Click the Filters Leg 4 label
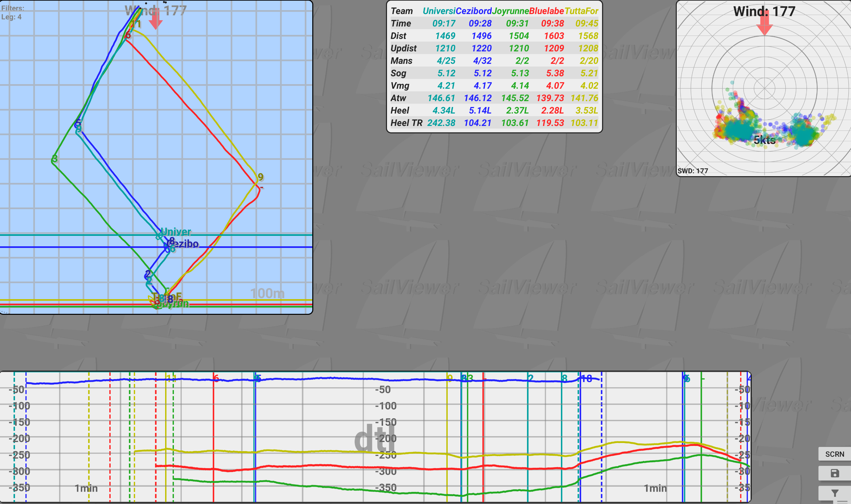The image size is (851, 504). click(x=12, y=12)
